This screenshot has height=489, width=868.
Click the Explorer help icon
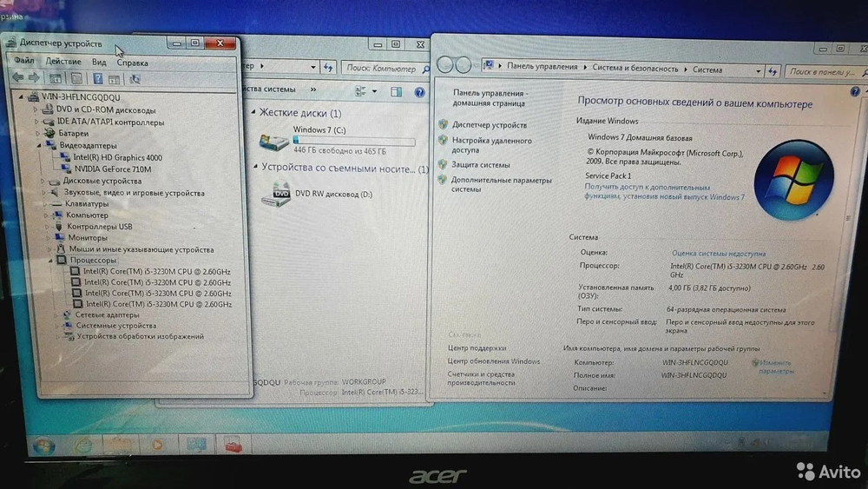[419, 92]
